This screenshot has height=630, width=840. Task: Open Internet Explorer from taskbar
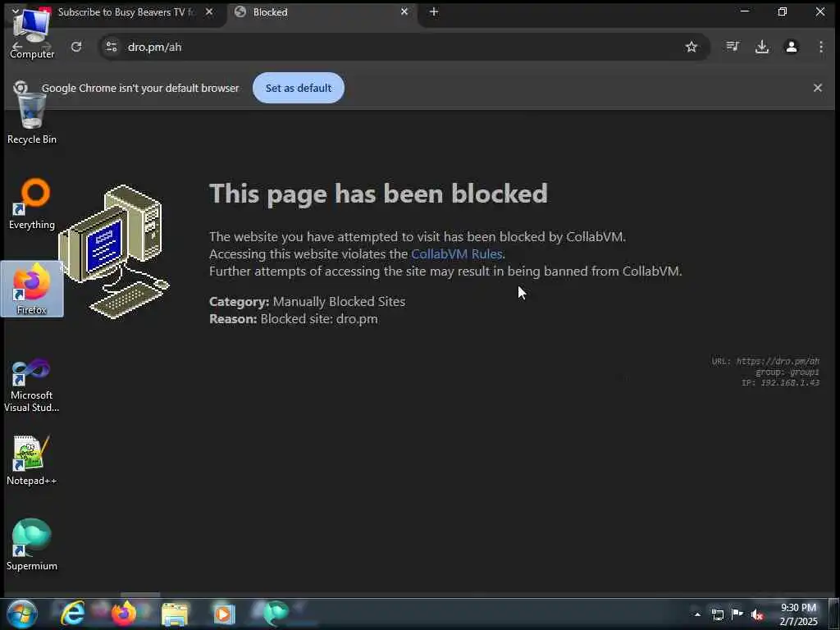[x=72, y=614]
